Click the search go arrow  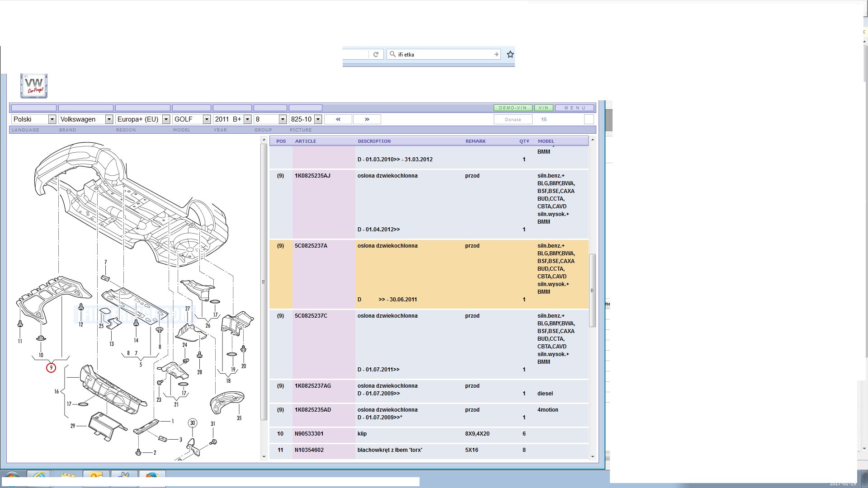496,54
